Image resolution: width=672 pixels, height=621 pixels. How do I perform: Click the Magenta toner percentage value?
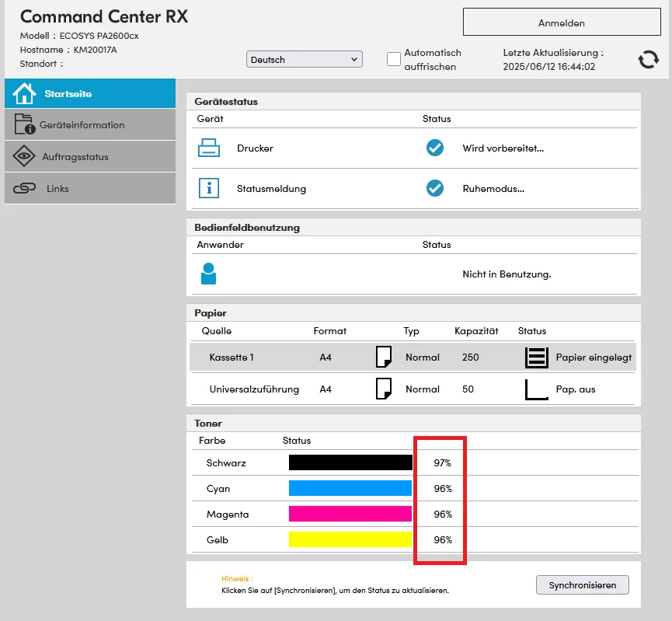443,515
